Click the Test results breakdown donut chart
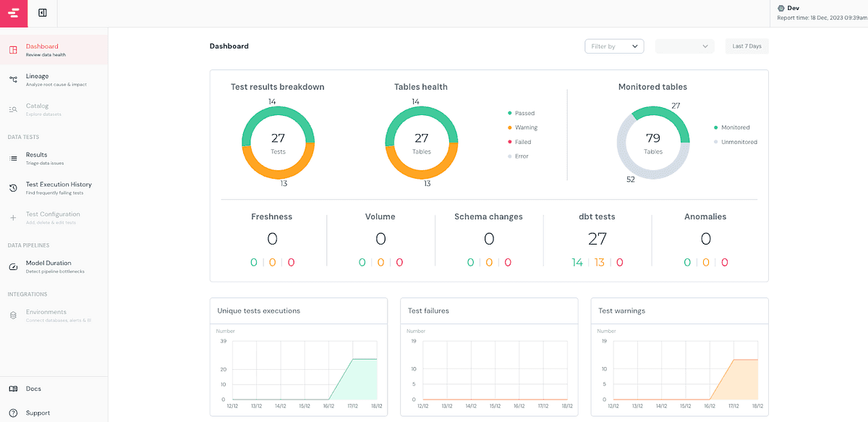The width and height of the screenshot is (868, 422). [278, 143]
